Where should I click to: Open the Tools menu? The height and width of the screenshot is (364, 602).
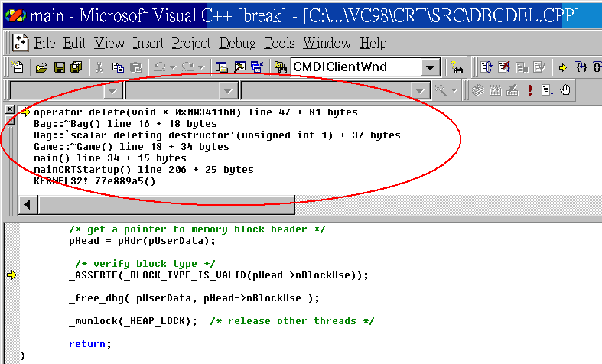click(279, 43)
